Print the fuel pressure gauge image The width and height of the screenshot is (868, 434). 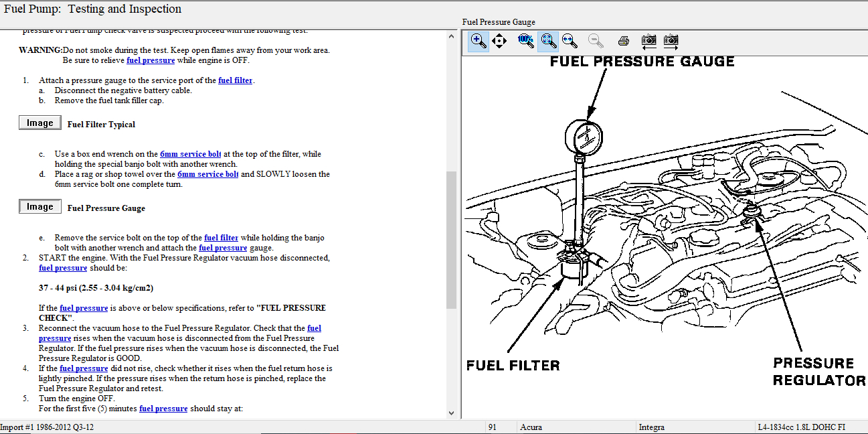(x=624, y=41)
